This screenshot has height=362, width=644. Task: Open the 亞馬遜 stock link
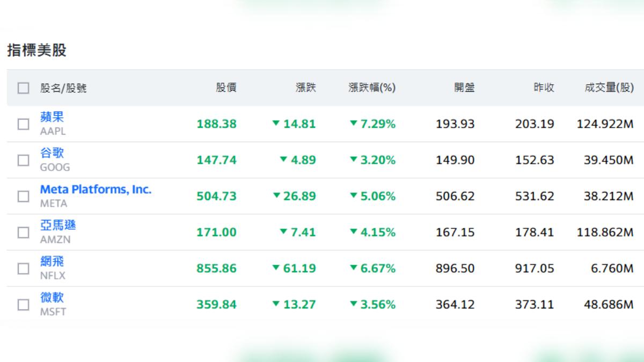pyautogui.click(x=58, y=225)
